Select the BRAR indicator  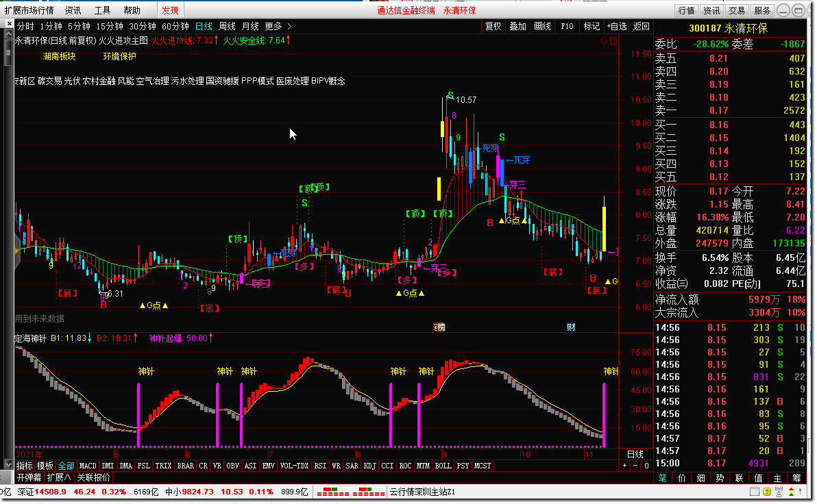pyautogui.click(x=185, y=466)
